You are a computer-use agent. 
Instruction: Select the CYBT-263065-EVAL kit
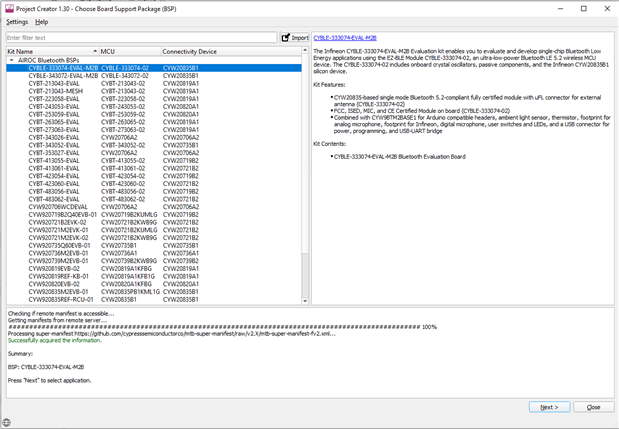(54, 122)
